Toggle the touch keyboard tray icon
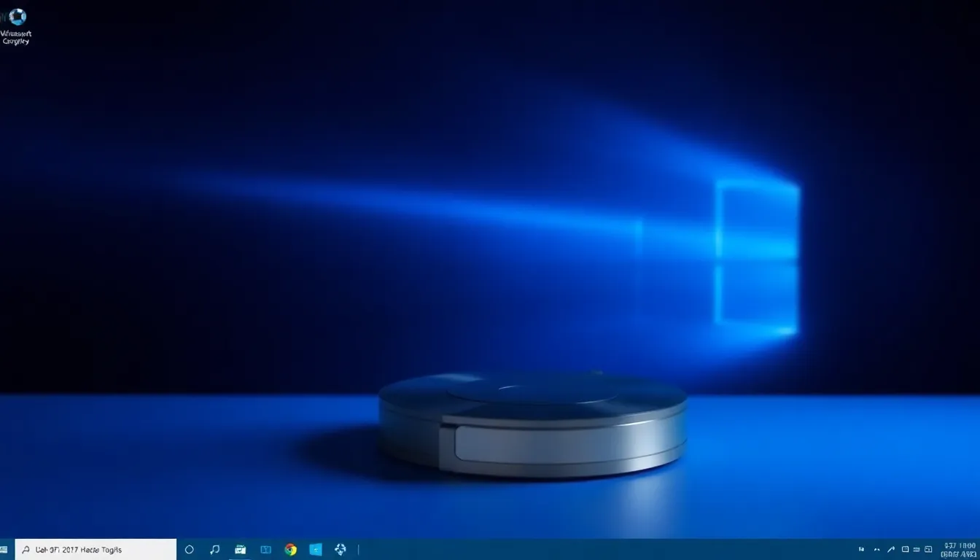Screen dimensions: 980x560 click(x=917, y=549)
